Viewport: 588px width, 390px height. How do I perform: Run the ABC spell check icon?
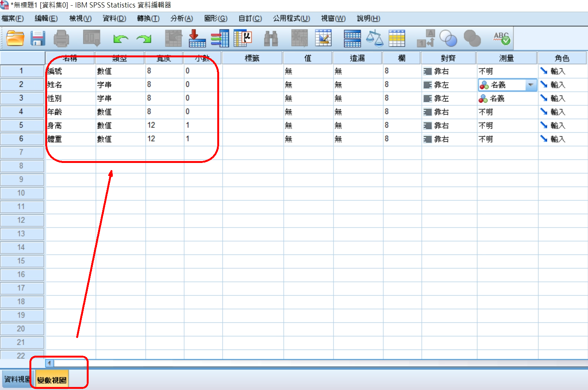pos(502,38)
